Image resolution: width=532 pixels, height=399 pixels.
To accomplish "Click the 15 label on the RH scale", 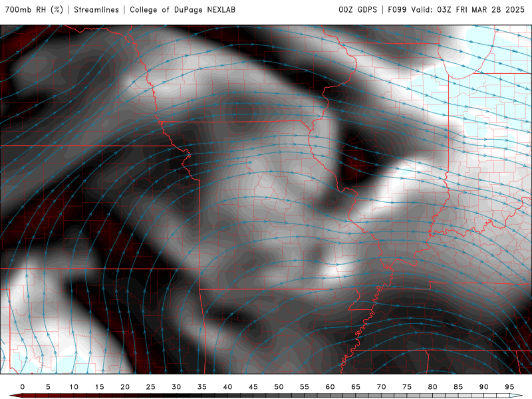I will [x=99, y=387].
